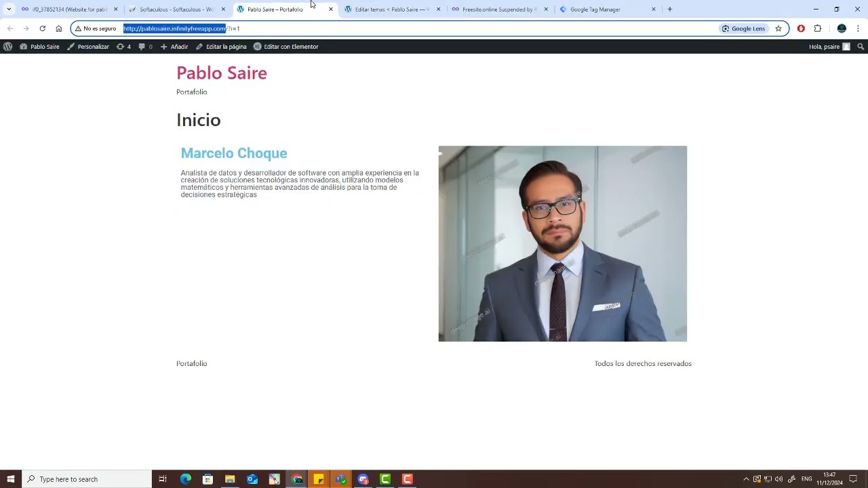Open the Windows Start menu
Screen dimensions: 868x488
10,479
